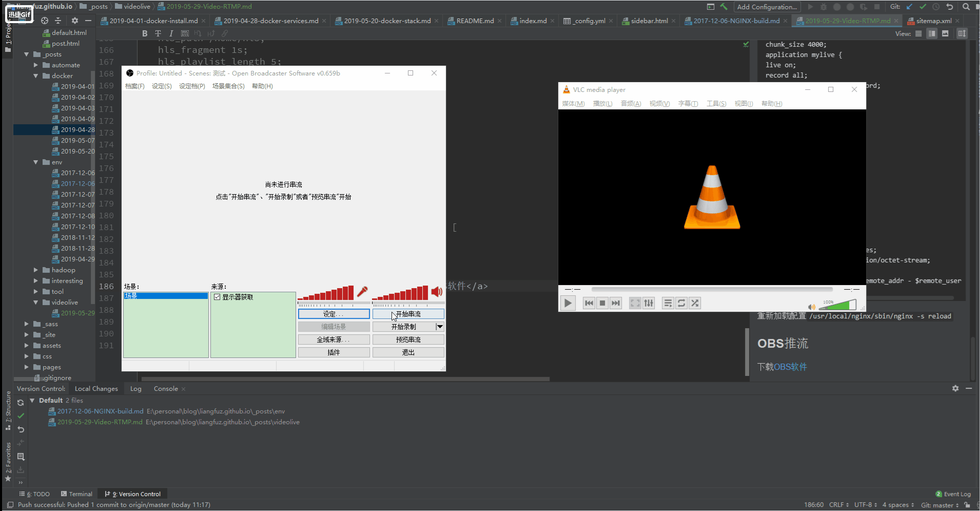This screenshot has height=511, width=980.
Task: Click VLC playback seek bar
Action: [x=712, y=289]
